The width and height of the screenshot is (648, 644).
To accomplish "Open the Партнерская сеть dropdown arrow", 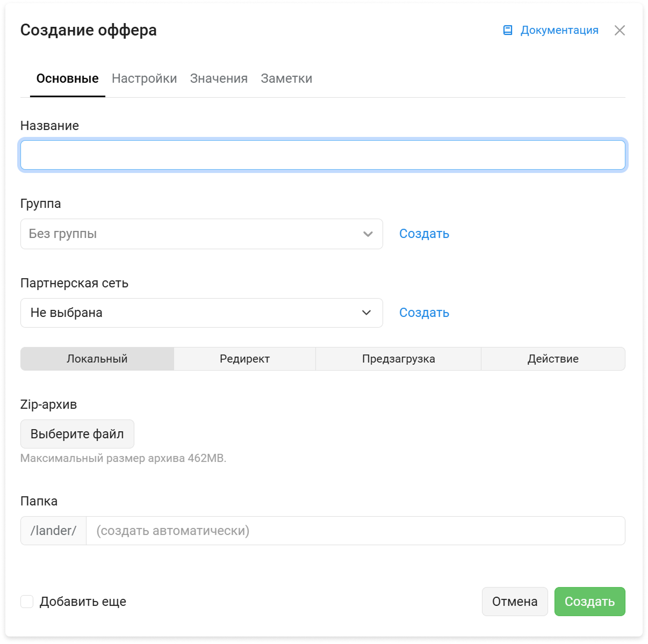I will (x=366, y=313).
